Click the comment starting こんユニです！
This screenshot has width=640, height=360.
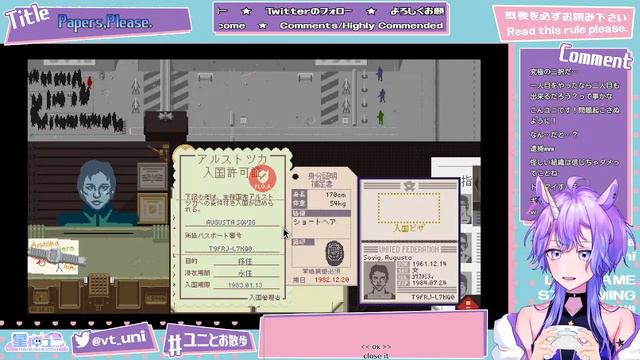click(575, 115)
